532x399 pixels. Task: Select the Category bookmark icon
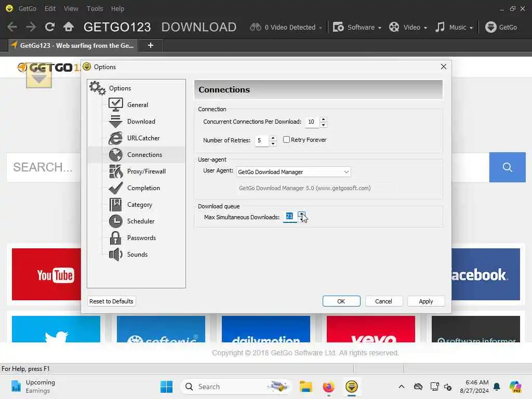tap(116, 205)
